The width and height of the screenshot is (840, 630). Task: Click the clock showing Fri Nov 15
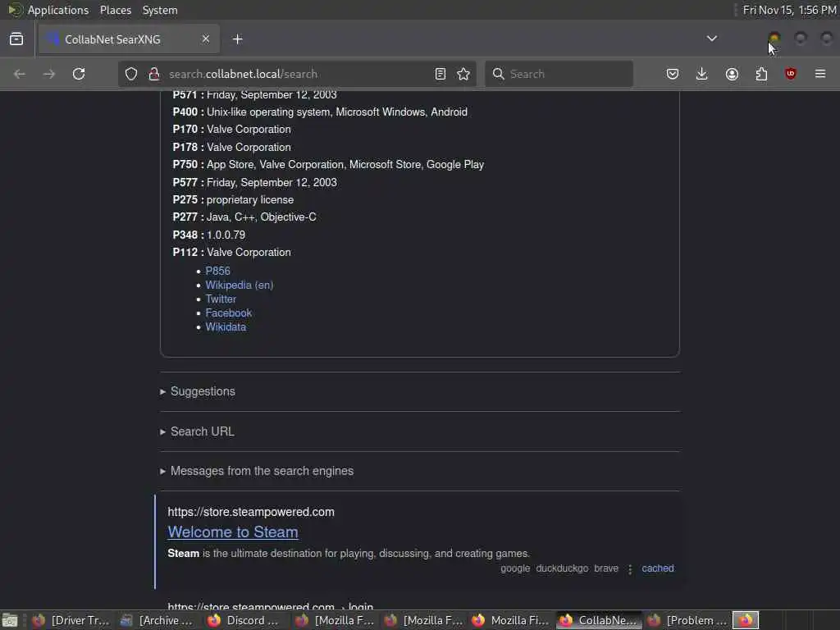coord(789,10)
